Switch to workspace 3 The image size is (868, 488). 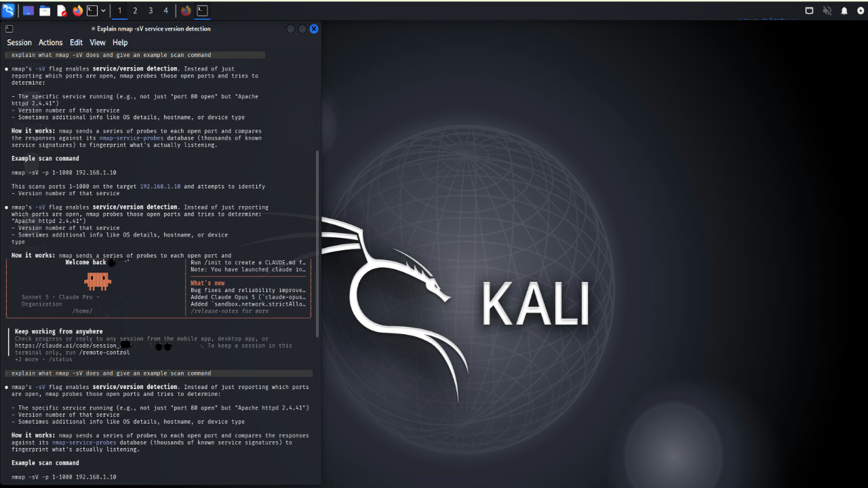click(151, 11)
